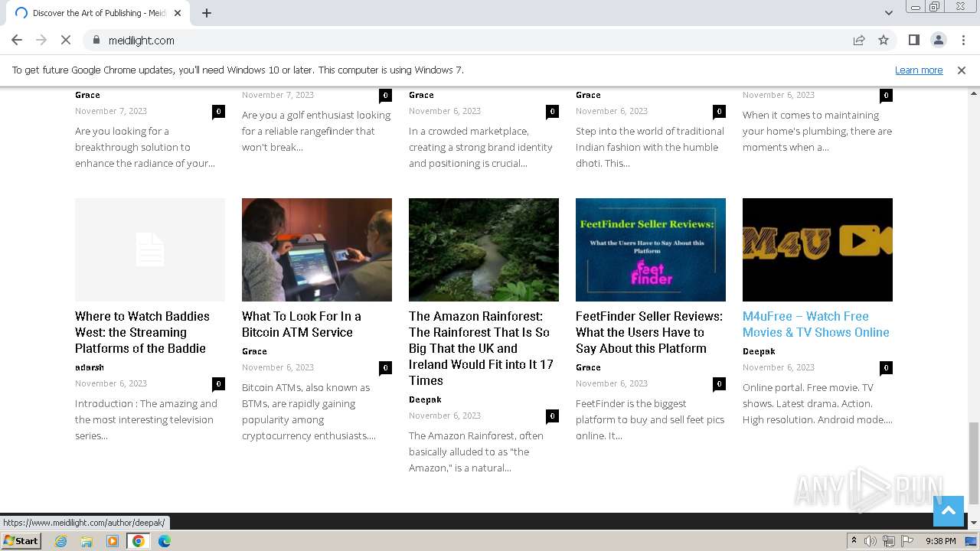Open the Windows Start menu
Image resolution: width=980 pixels, height=551 pixels.
click(21, 540)
